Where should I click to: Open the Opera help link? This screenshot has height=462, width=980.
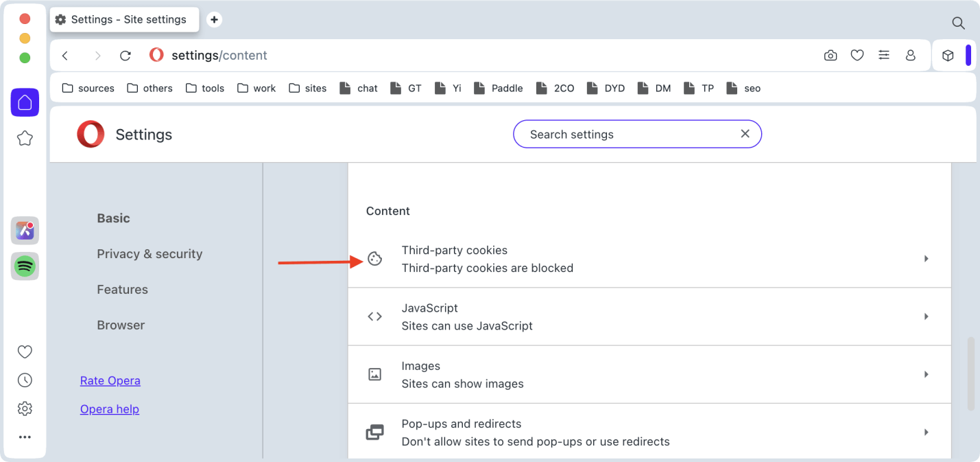(109, 409)
